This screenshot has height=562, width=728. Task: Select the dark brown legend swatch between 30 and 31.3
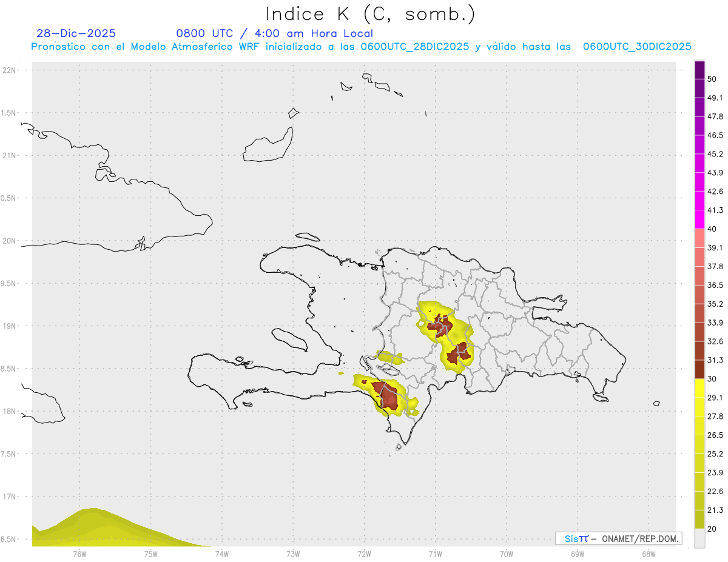tap(699, 369)
